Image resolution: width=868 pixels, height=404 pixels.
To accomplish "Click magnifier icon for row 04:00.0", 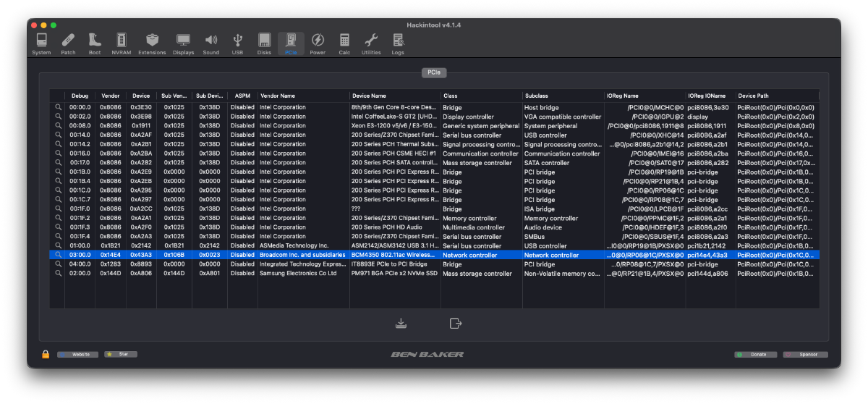I will tap(58, 264).
